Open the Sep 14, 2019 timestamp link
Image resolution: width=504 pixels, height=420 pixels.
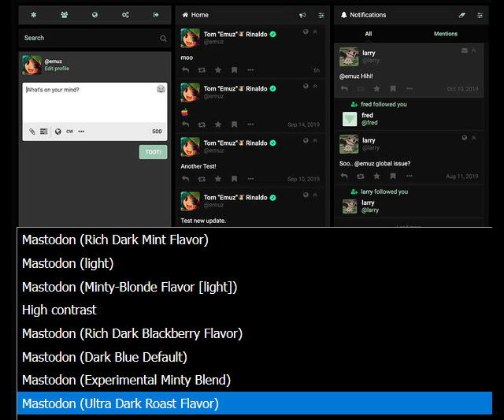click(304, 125)
